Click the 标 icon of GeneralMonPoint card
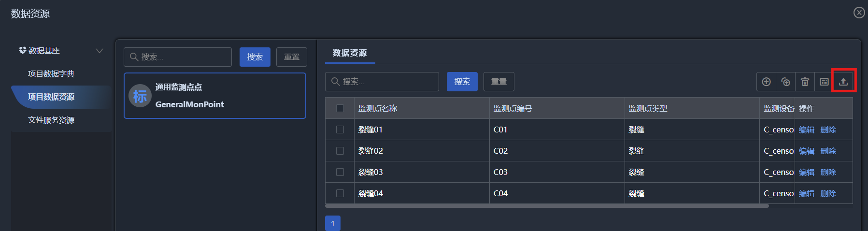 point(140,96)
